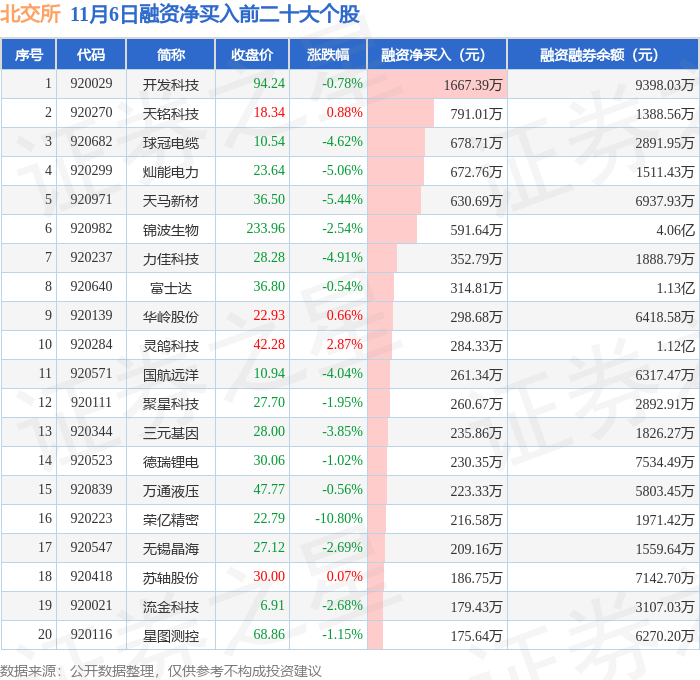Click the 简称 column header

(171, 55)
